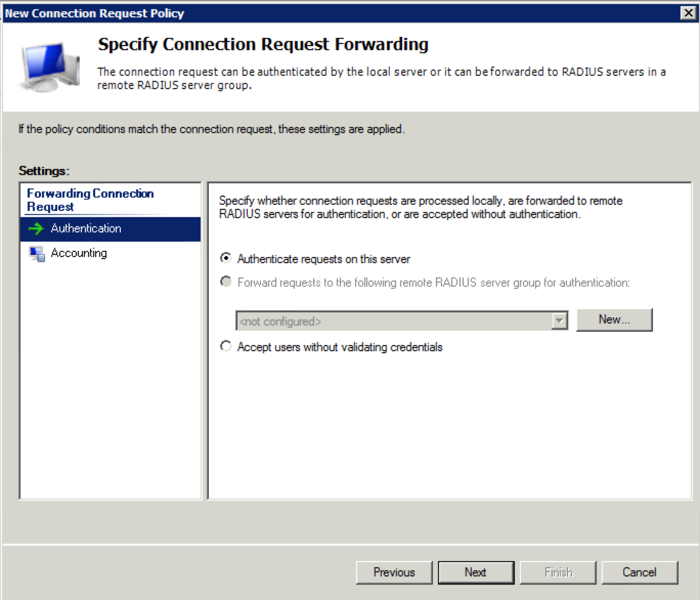Screen dimensions: 700x600
Task: Go back with the Previous button
Action: pos(394,572)
